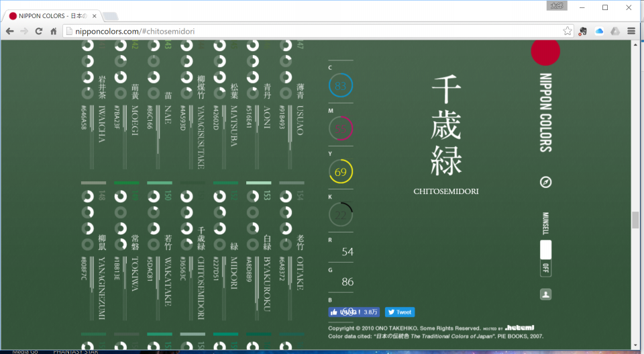The height and width of the screenshot is (354, 644).
Task: Click the black K circle showing 22
Action: (x=341, y=215)
